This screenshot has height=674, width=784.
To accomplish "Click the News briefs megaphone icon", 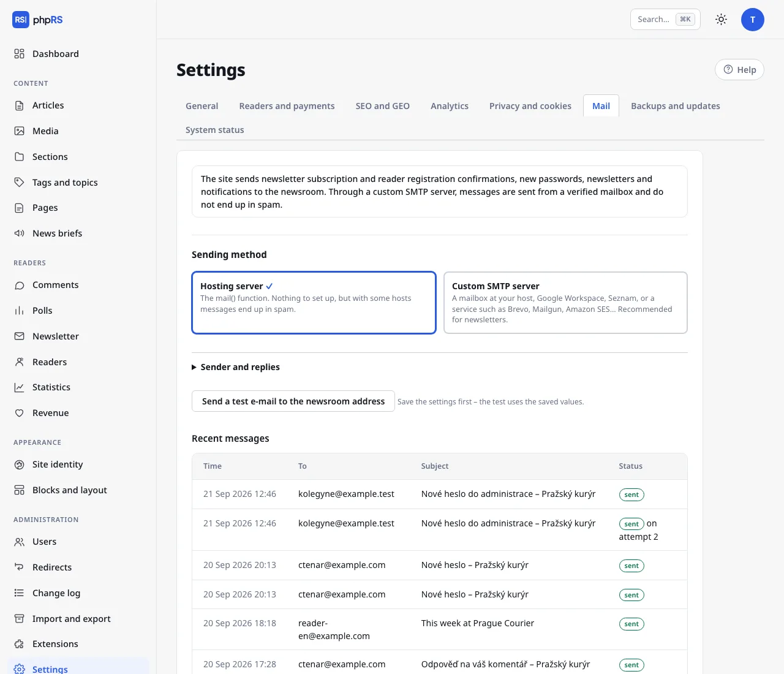I will (20, 233).
